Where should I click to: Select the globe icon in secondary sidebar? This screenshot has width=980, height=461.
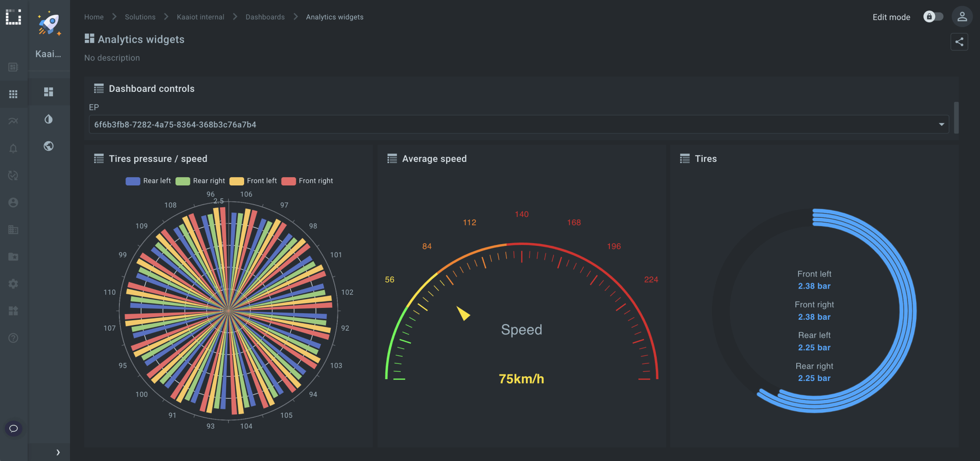pyautogui.click(x=49, y=146)
